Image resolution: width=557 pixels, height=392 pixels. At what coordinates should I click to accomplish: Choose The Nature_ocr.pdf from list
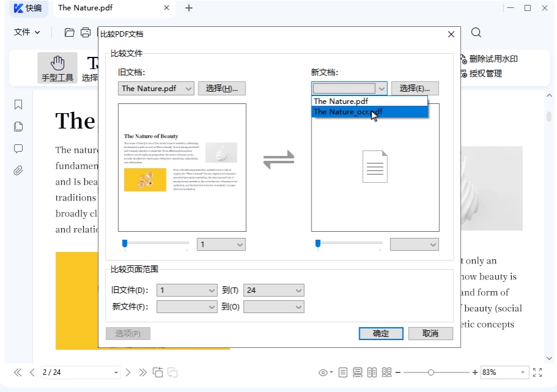pos(347,112)
